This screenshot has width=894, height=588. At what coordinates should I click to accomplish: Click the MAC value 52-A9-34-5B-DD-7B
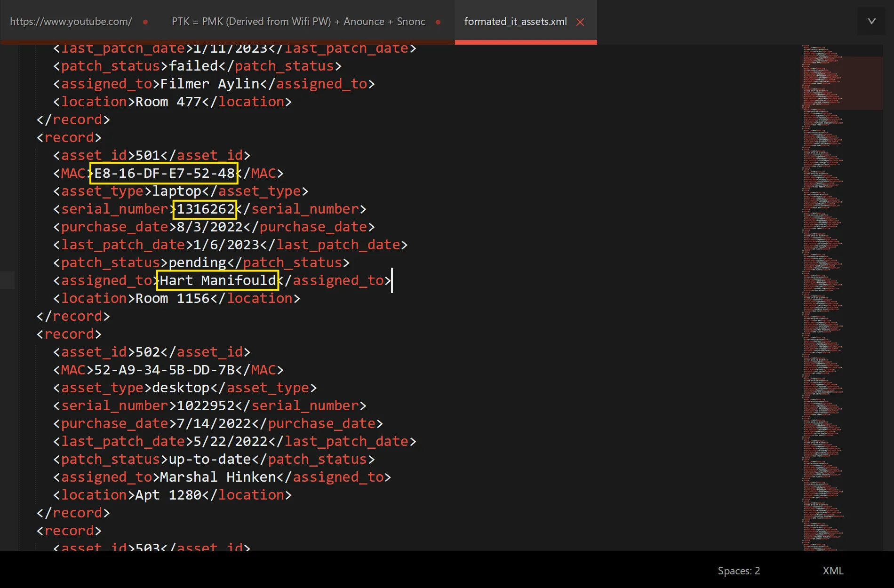[x=164, y=370]
